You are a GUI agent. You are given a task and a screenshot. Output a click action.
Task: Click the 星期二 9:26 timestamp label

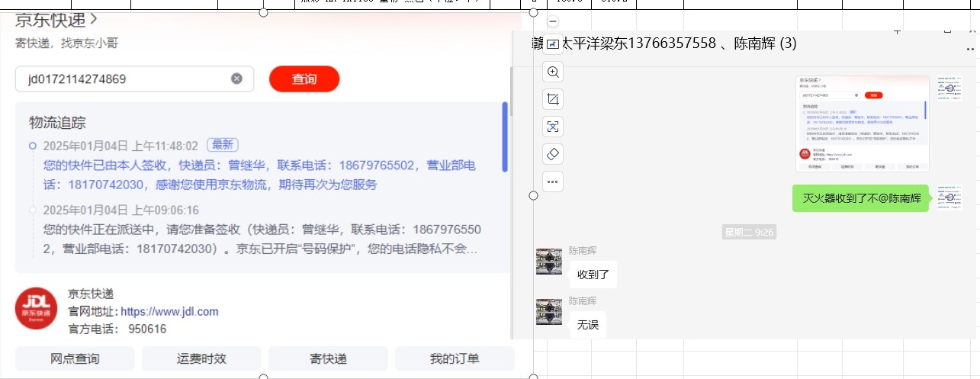[749, 231]
